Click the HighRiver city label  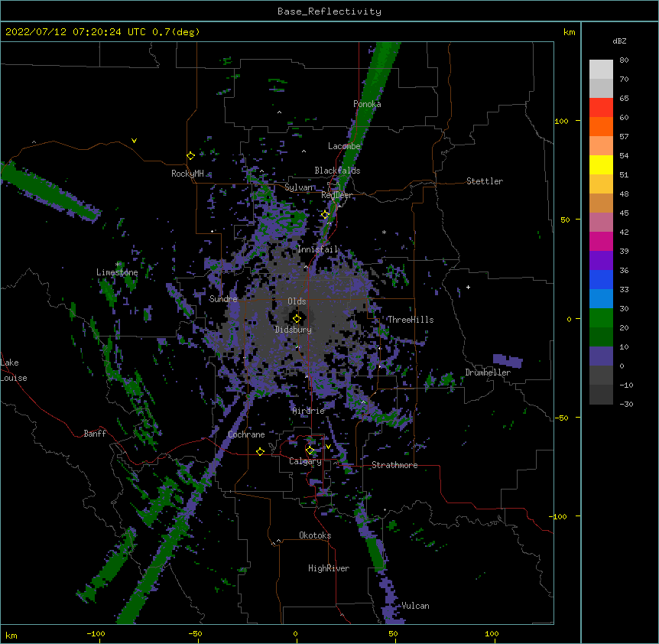pyautogui.click(x=329, y=568)
